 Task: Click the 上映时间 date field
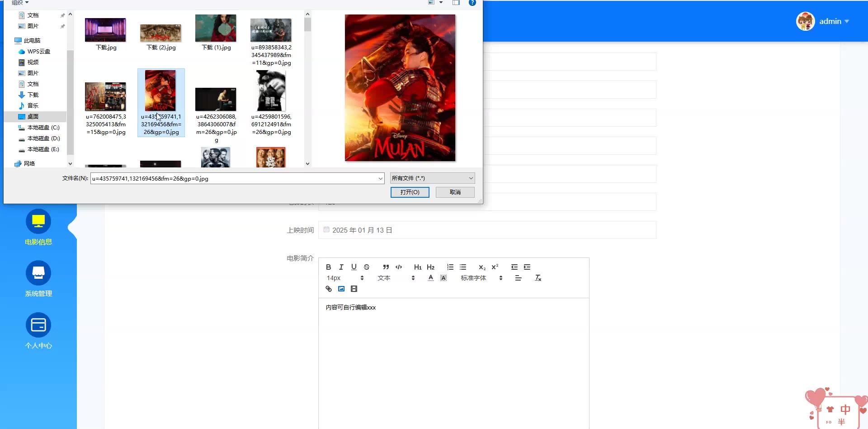(x=487, y=230)
